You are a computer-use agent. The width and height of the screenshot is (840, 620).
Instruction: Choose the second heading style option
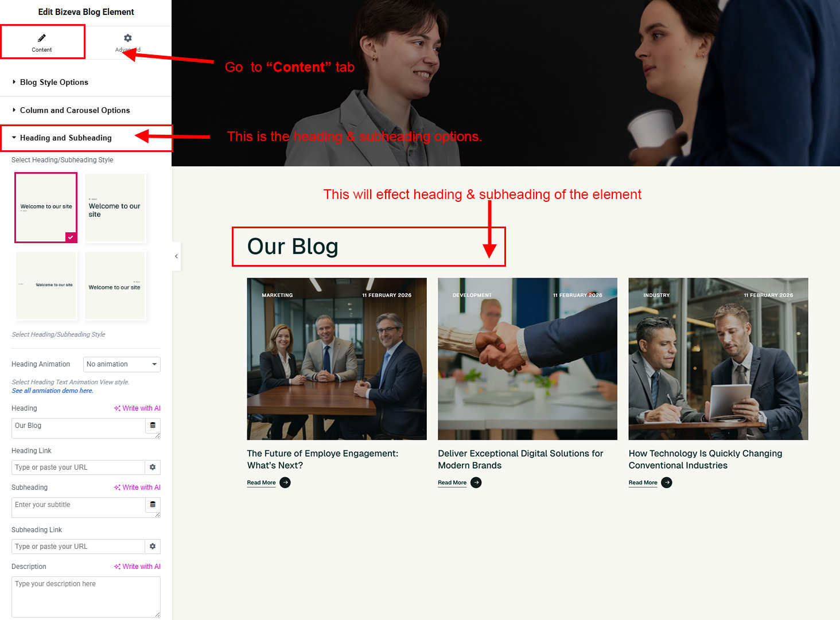[x=115, y=208]
